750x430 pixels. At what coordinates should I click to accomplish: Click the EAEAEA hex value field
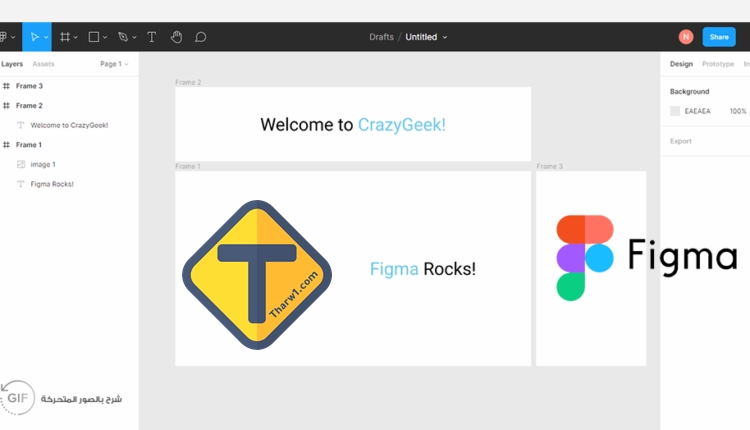697,111
